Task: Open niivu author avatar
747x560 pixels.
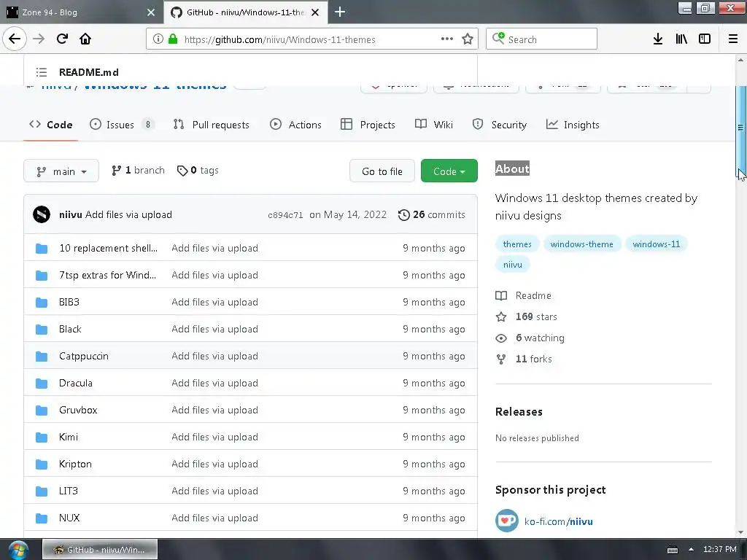Action: click(42, 215)
